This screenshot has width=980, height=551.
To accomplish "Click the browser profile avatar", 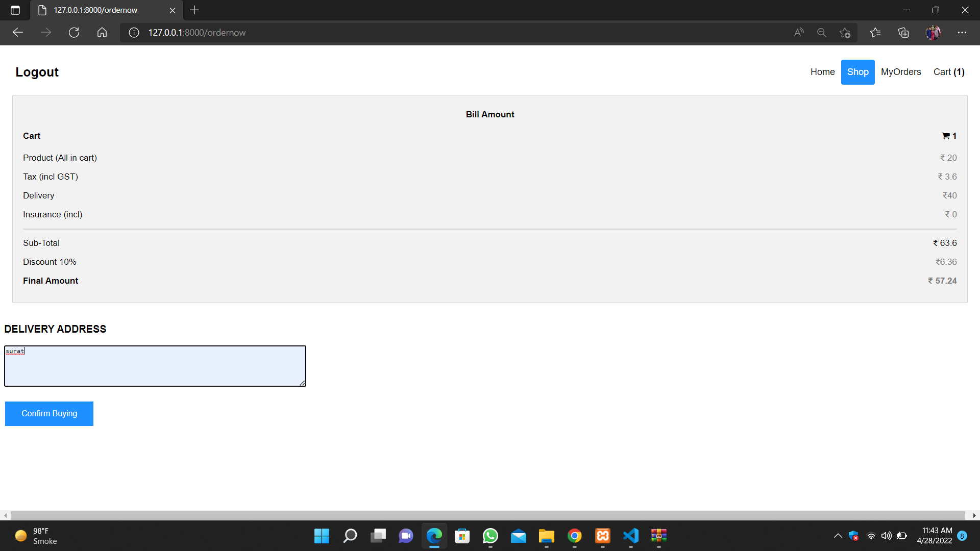I will click(933, 32).
